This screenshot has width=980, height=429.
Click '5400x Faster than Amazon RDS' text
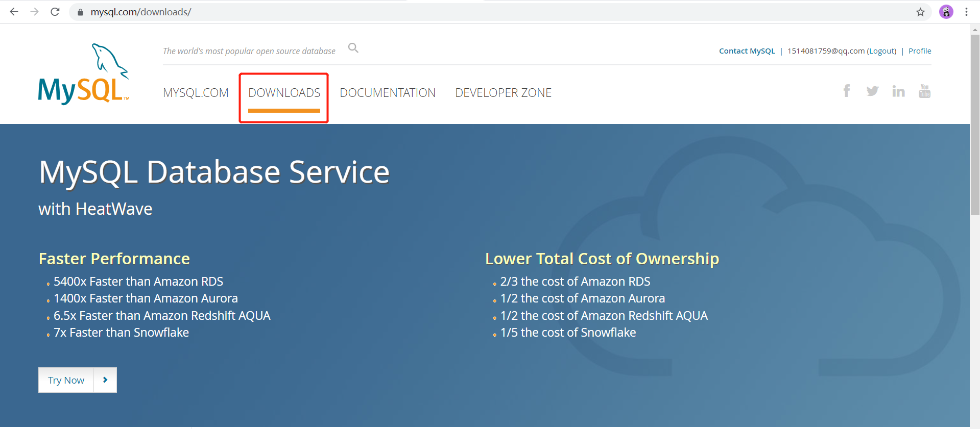point(138,282)
